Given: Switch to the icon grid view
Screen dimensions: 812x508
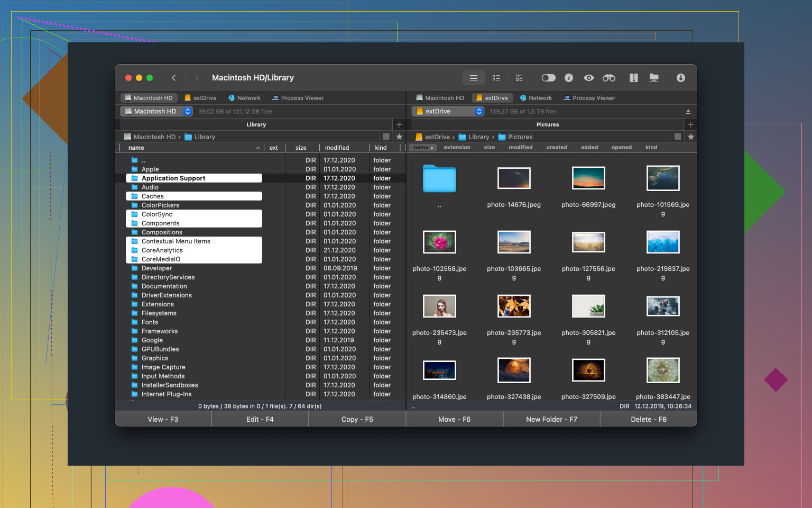Looking at the screenshot, I should [x=519, y=78].
